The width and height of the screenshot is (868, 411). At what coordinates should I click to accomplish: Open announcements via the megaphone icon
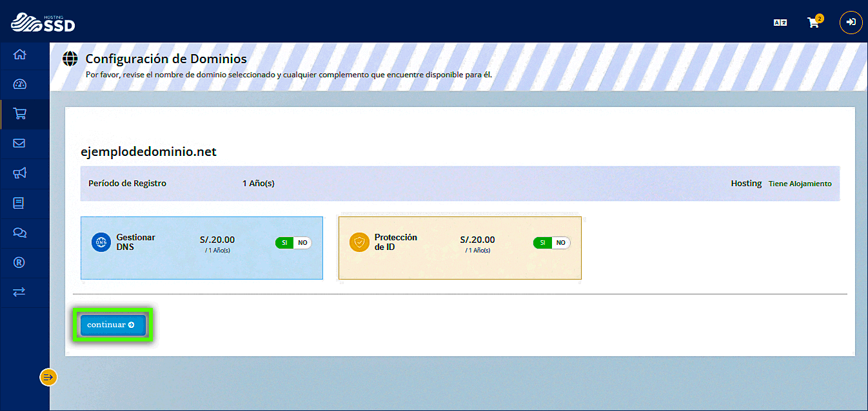point(19,173)
